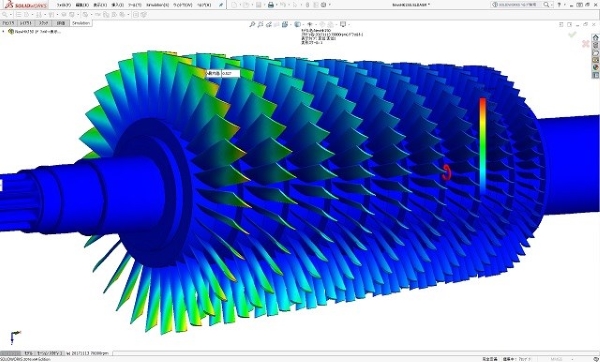Open the Design Library icon in task pane
The image size is (600, 362).
[595, 45]
